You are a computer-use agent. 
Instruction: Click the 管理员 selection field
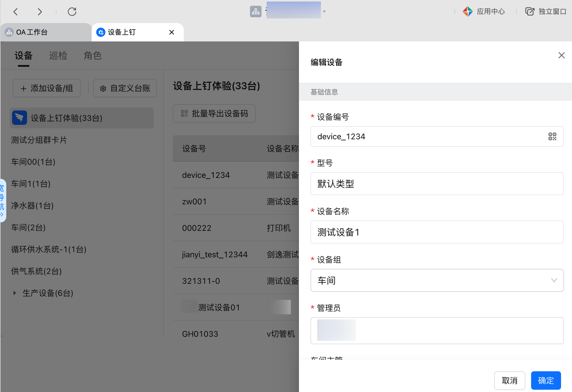437,331
